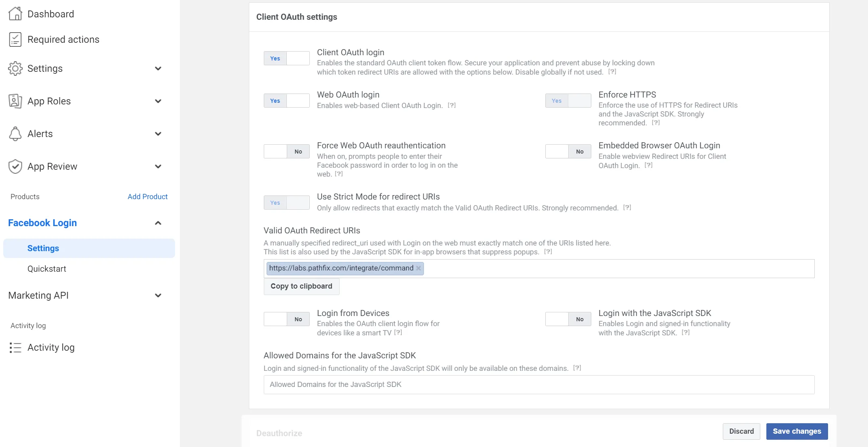This screenshot has height=447, width=868.
Task: Save changes to OAuth settings
Action: coord(797,431)
